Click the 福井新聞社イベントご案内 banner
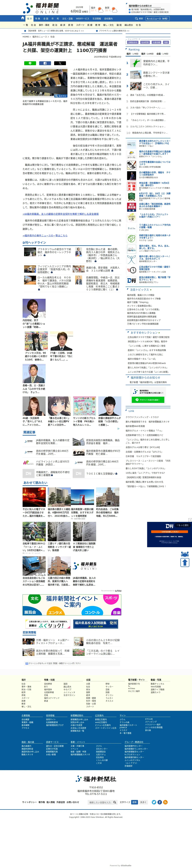The height and width of the screenshot is (868, 192). click(72, 605)
